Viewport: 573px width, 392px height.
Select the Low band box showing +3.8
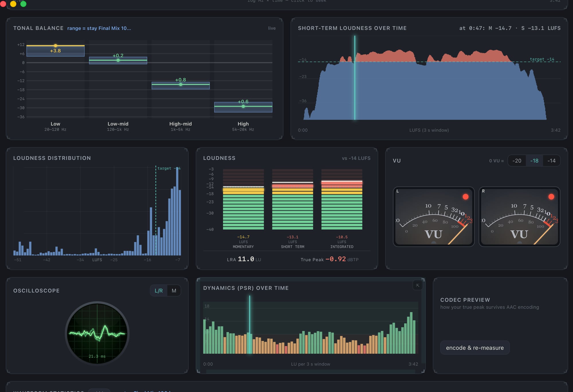pyautogui.click(x=55, y=51)
